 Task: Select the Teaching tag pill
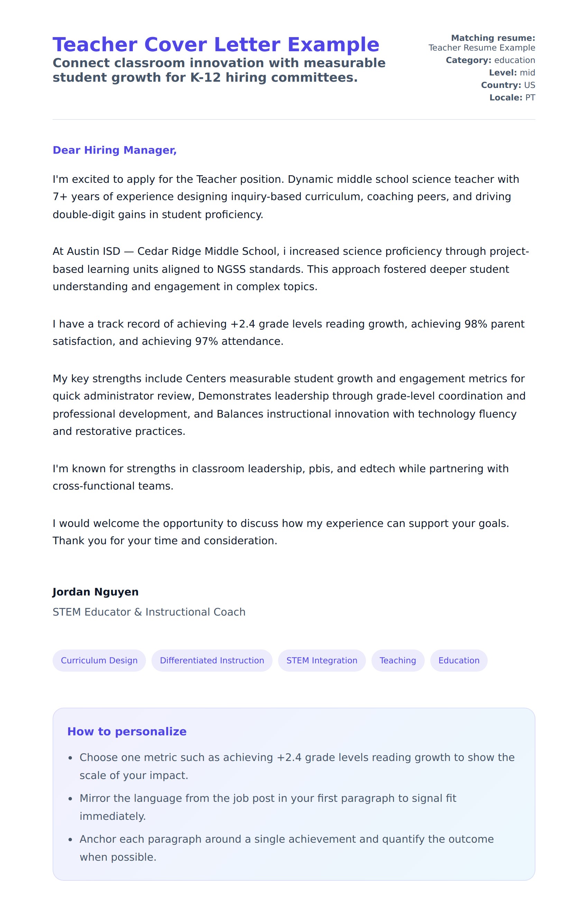tap(397, 660)
